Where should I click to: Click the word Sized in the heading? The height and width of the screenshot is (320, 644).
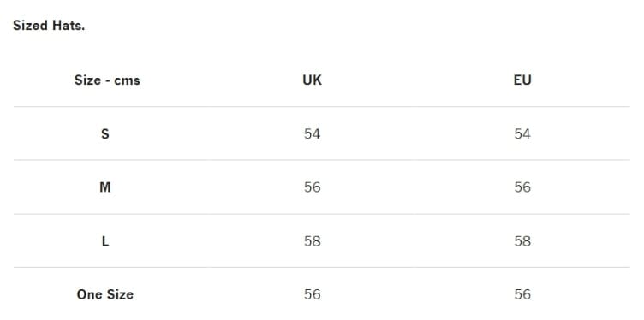pyautogui.click(x=31, y=26)
